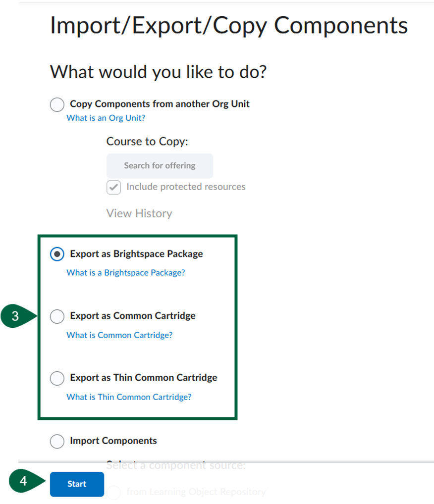Image resolution: width=434 pixels, height=504 pixels.
Task: Select Export as Thin Common Cartridge option
Action: pyautogui.click(x=57, y=378)
